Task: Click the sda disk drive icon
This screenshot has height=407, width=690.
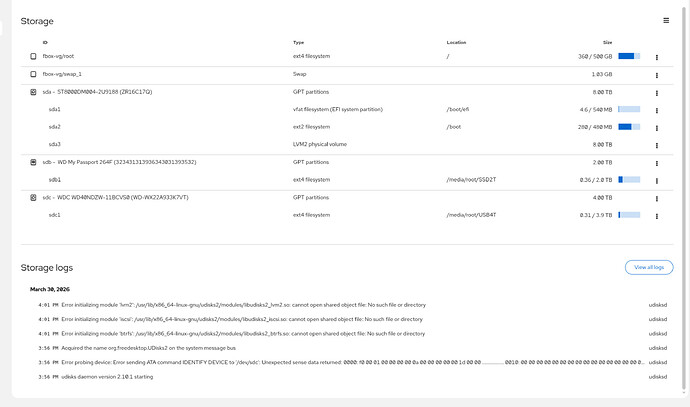Action: (x=33, y=92)
